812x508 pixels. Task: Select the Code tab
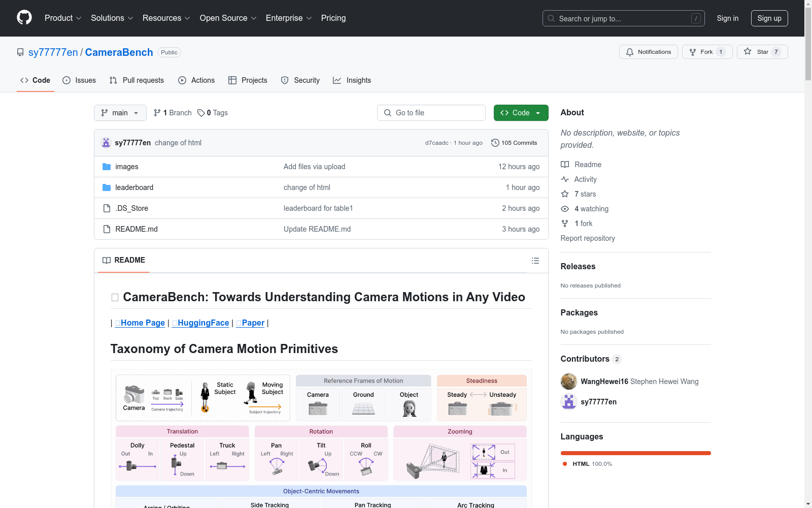36,80
